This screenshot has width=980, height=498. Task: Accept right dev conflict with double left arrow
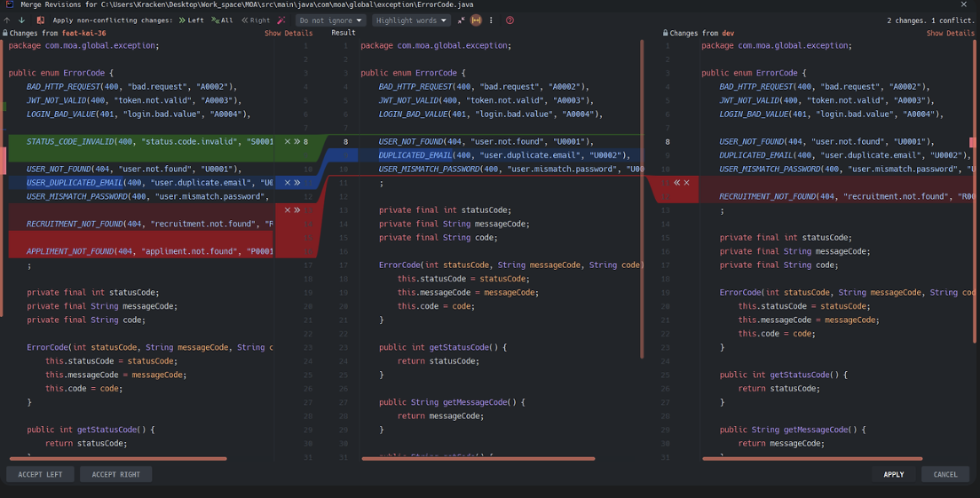click(x=677, y=183)
